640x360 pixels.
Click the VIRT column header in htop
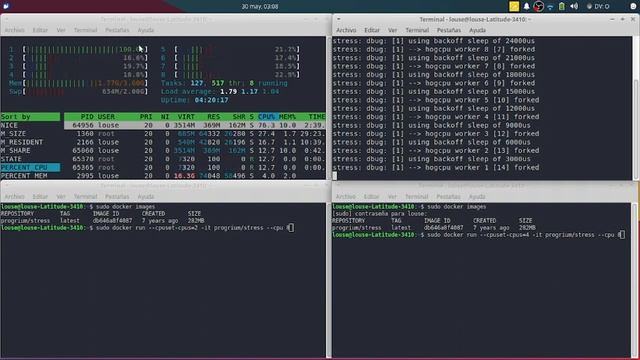pyautogui.click(x=186, y=117)
